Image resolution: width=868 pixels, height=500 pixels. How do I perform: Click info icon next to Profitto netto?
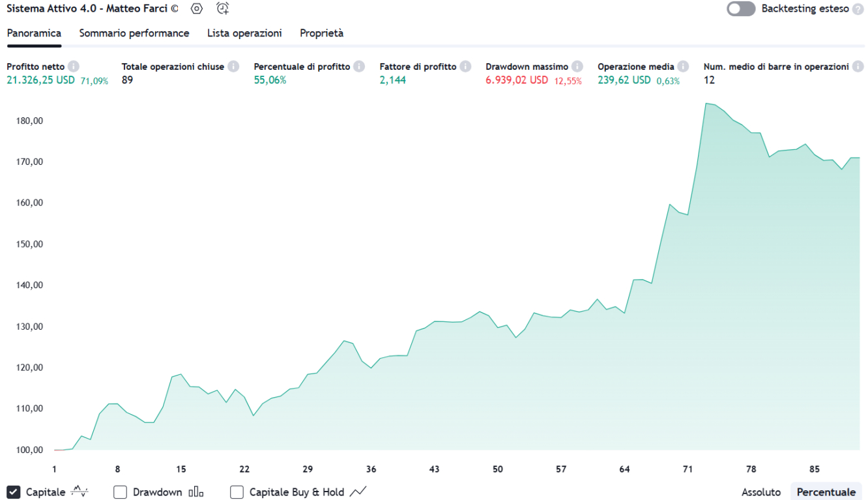(x=74, y=66)
